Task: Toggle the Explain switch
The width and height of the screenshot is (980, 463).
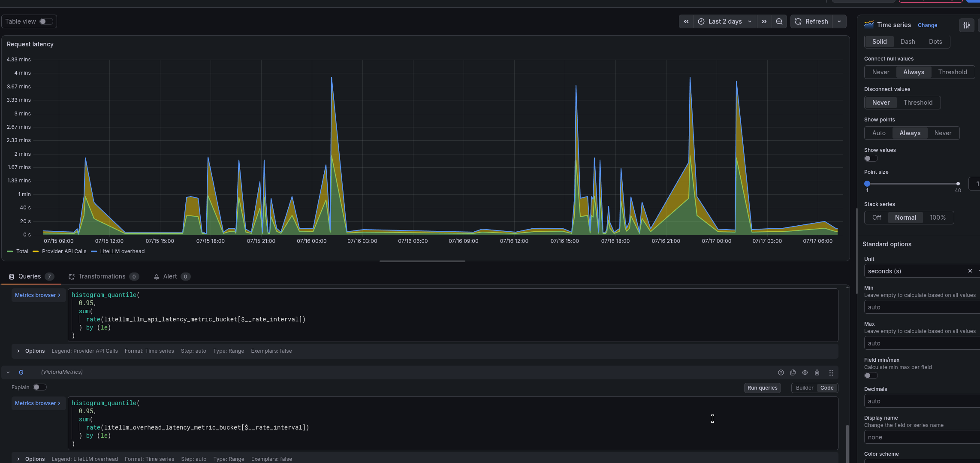Action: 39,387
